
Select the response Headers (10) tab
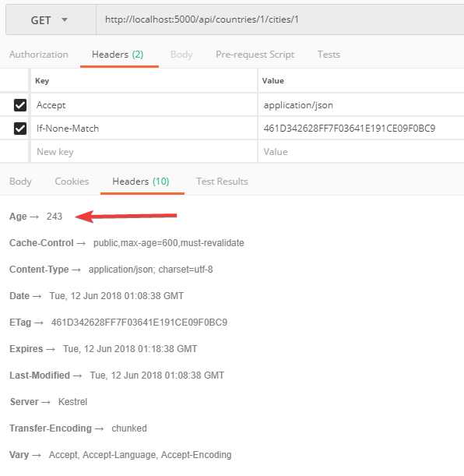click(x=141, y=182)
